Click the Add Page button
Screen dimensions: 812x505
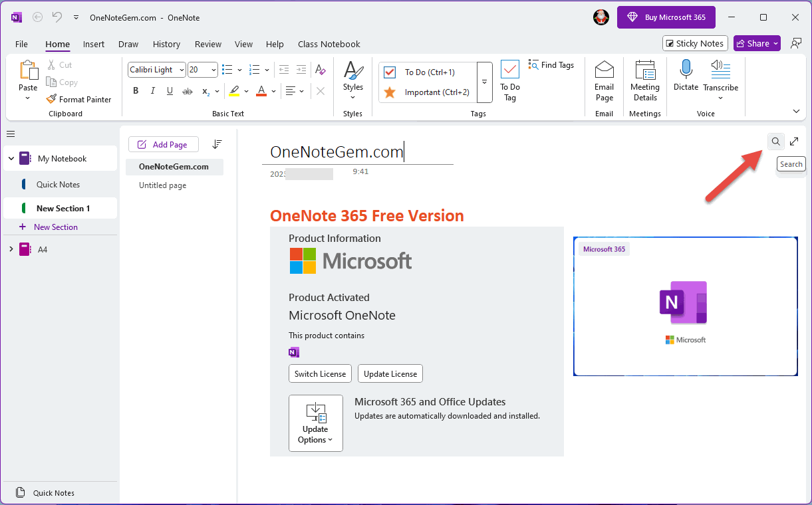coord(163,145)
